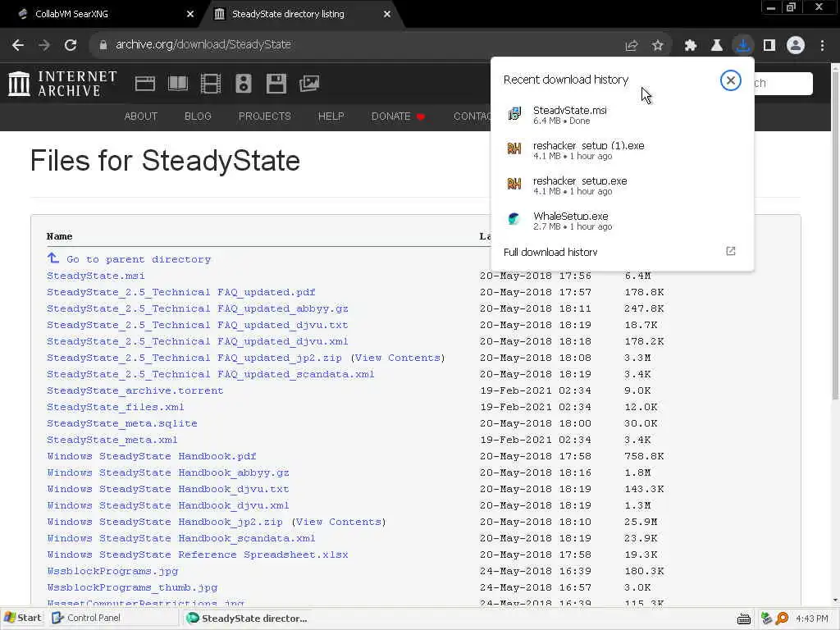
Task: Open Full download history link
Action: tap(550, 252)
